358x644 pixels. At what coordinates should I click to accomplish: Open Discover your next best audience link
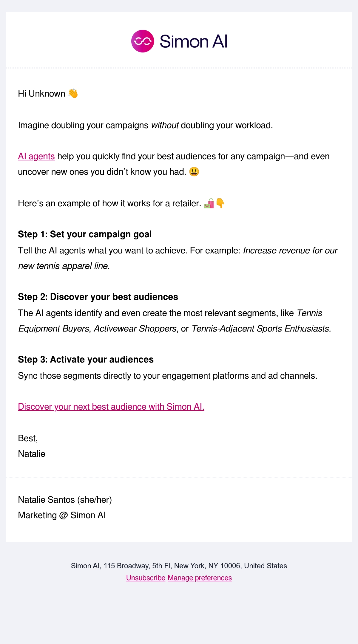111,407
